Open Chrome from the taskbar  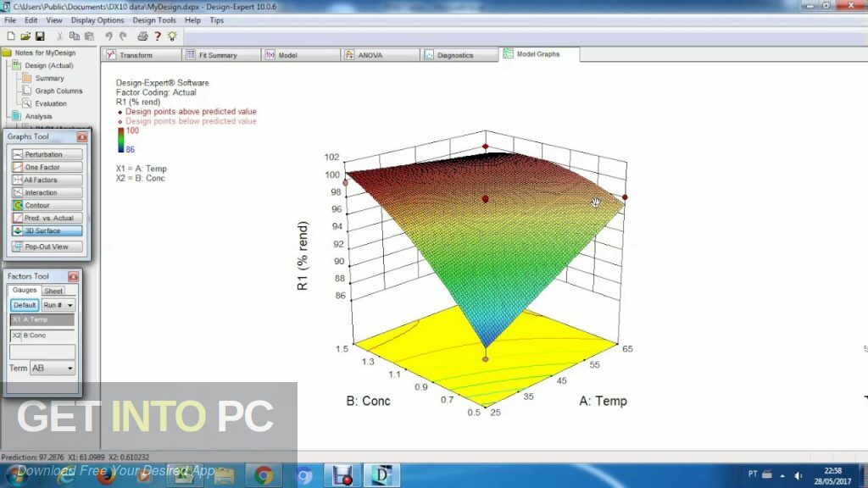[264, 475]
